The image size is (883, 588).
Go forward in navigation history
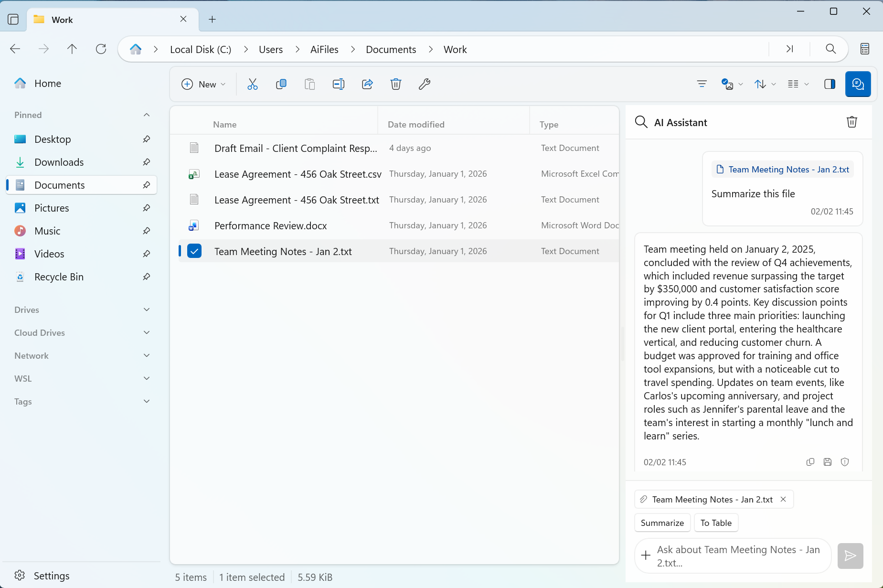click(x=43, y=49)
